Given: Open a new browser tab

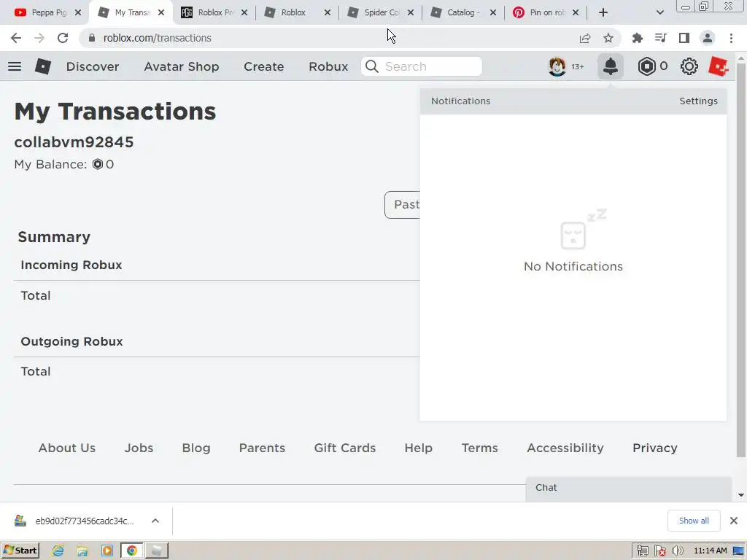Looking at the screenshot, I should (603, 12).
